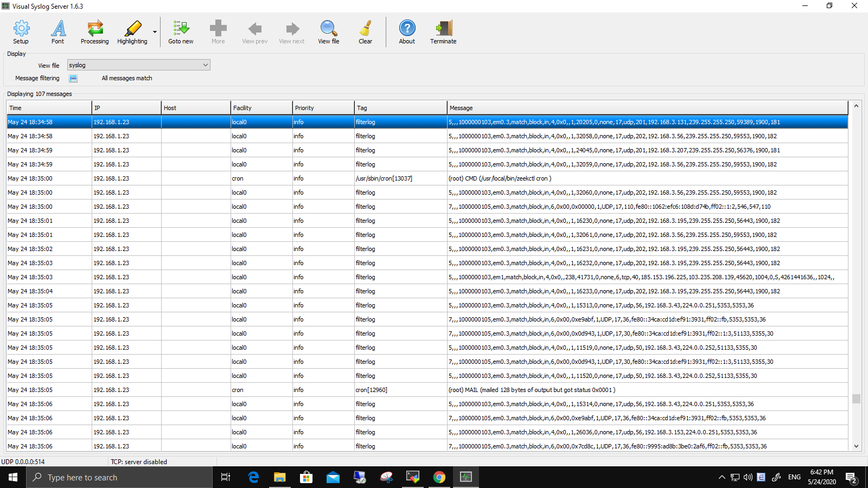
Task: Click the message list scroll down arrow
Action: [x=856, y=446]
